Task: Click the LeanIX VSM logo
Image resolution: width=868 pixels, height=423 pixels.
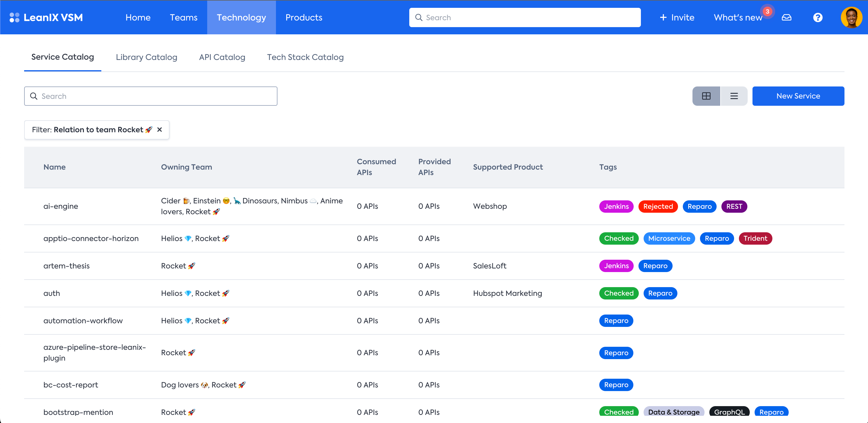Action: [46, 17]
